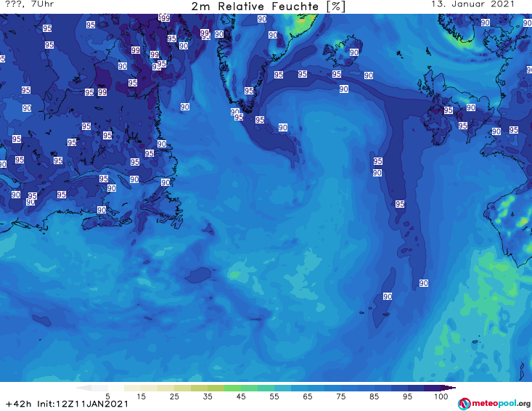The image size is (532, 411).
Task: Click legend tick label '25'
Action: coord(174,396)
